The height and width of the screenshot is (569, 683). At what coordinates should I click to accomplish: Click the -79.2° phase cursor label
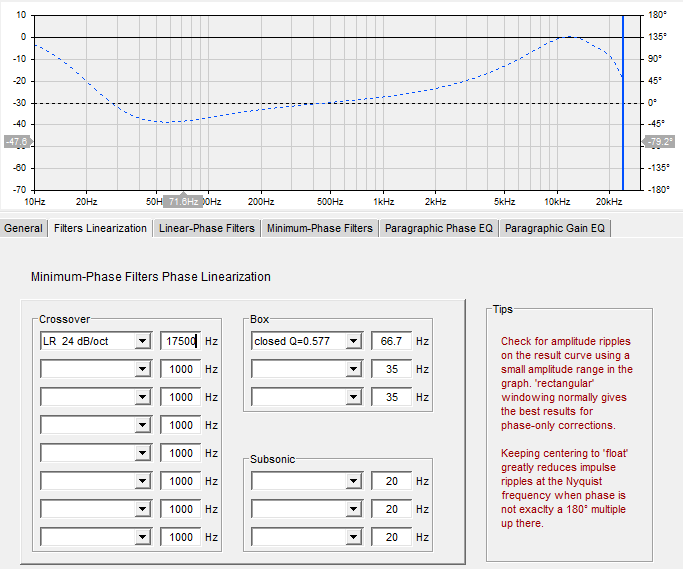(659, 142)
